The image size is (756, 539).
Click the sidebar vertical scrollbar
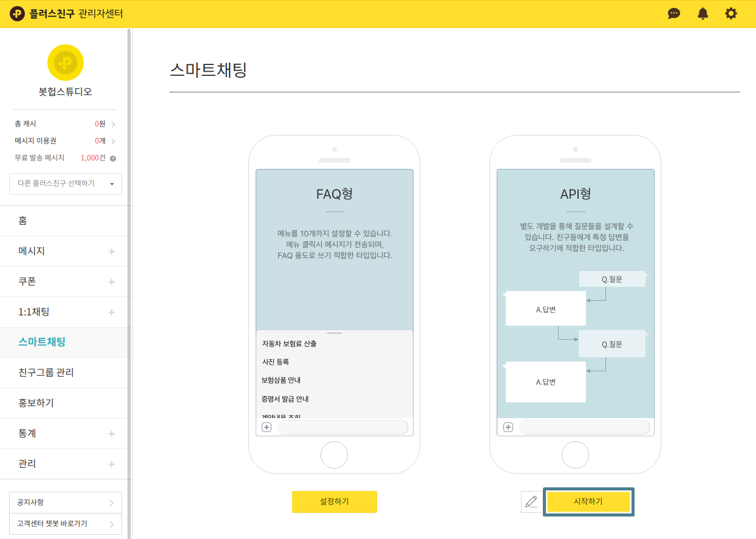click(129, 283)
